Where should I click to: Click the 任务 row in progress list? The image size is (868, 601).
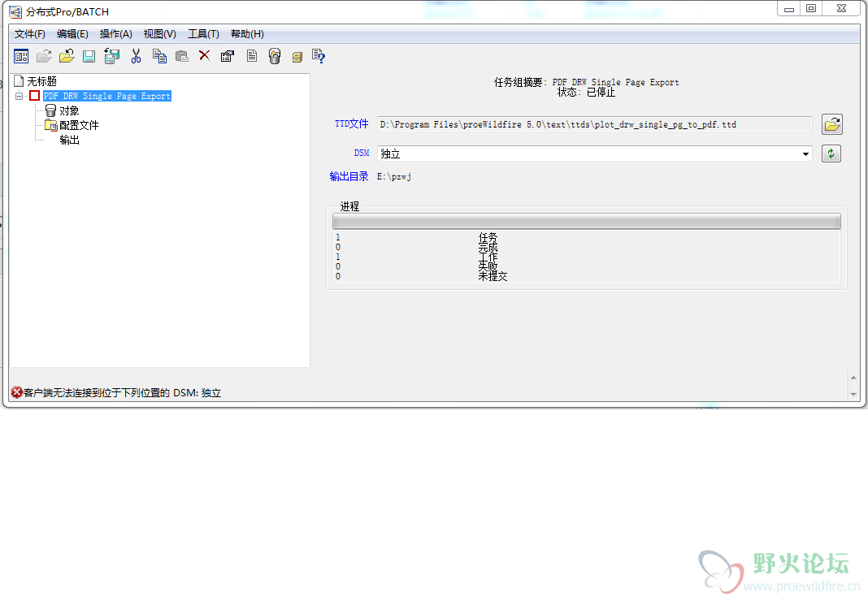click(586, 237)
